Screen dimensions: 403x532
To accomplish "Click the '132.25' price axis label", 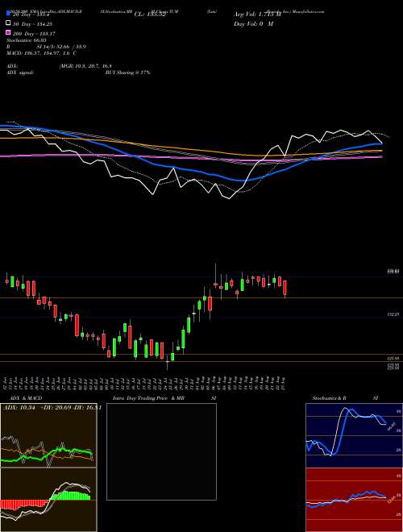I will [393, 314].
